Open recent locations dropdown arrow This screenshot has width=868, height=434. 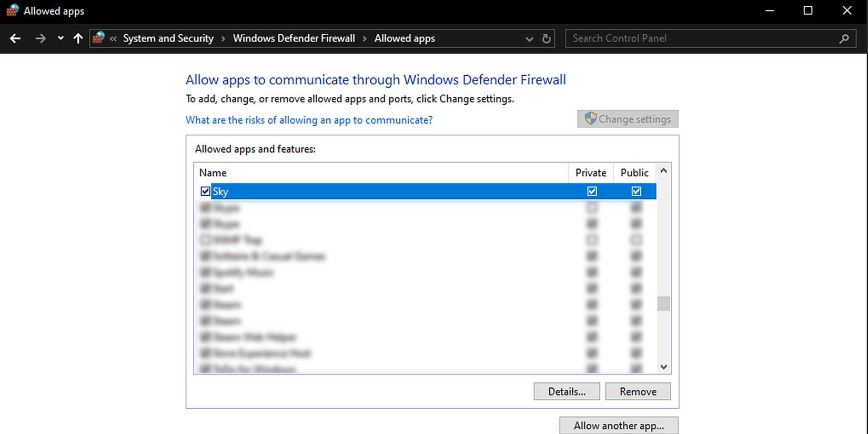60,38
